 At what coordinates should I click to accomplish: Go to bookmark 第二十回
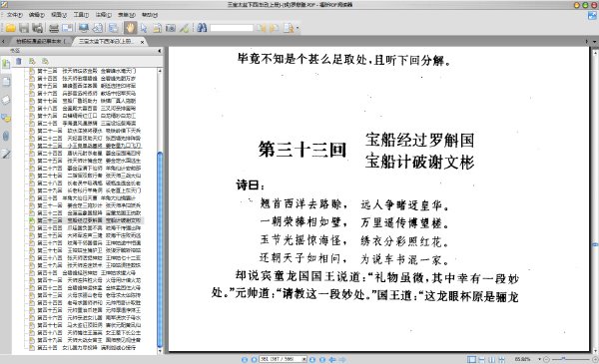click(x=85, y=124)
